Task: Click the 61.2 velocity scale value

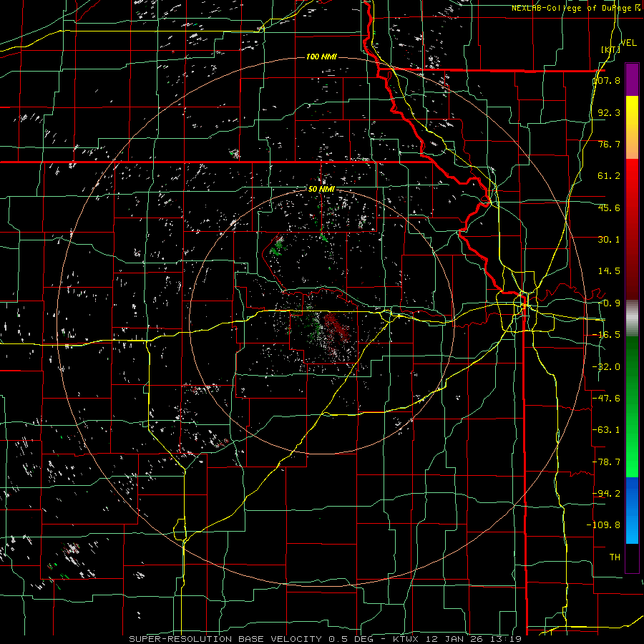Action: tap(609, 176)
